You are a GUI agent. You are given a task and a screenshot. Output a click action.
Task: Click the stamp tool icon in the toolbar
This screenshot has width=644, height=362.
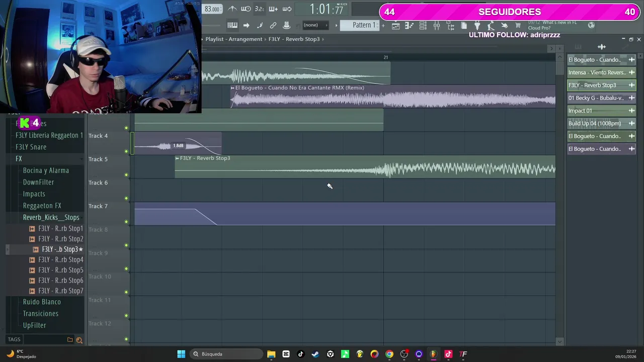pos(287,25)
